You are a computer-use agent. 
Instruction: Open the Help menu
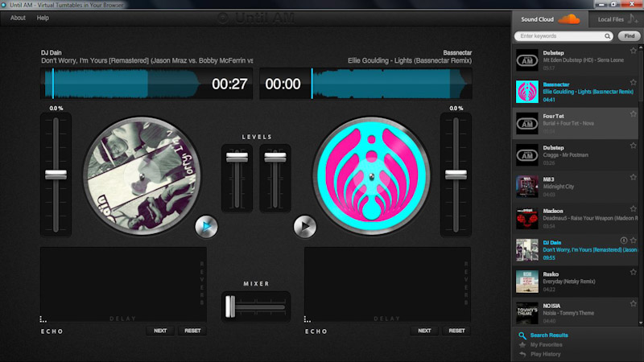point(43,18)
